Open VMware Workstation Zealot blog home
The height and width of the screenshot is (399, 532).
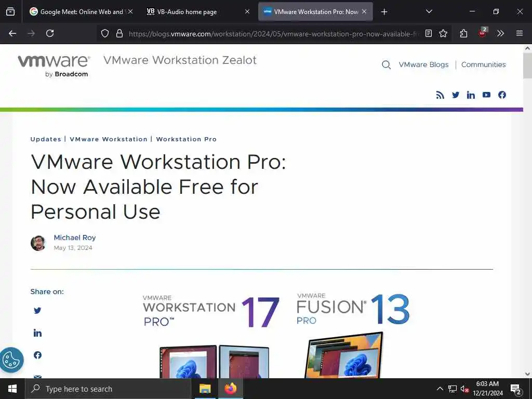[180, 60]
